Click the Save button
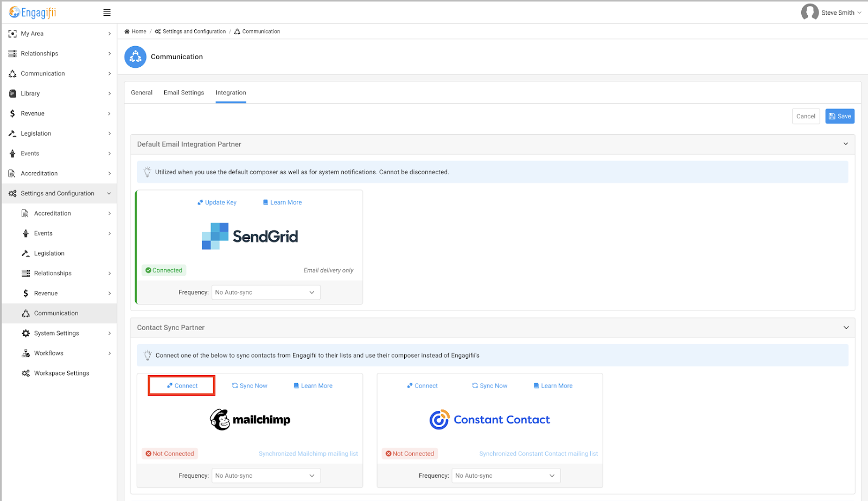Viewport: 868px width, 501px height. click(840, 116)
